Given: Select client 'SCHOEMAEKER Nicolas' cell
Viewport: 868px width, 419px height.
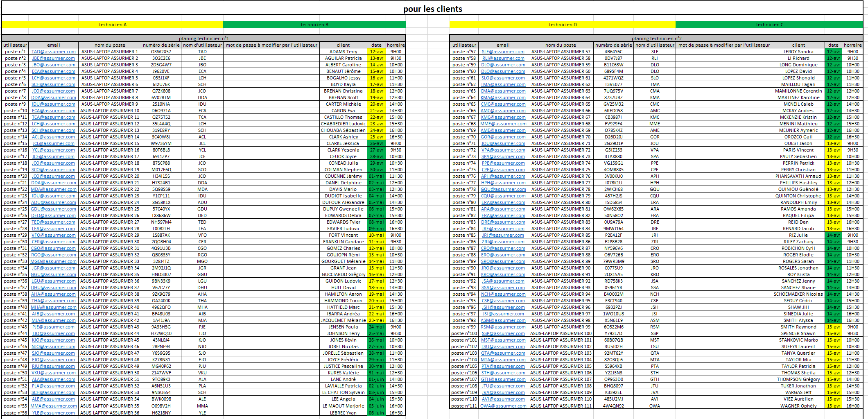Looking at the screenshot, I should 798,294.
